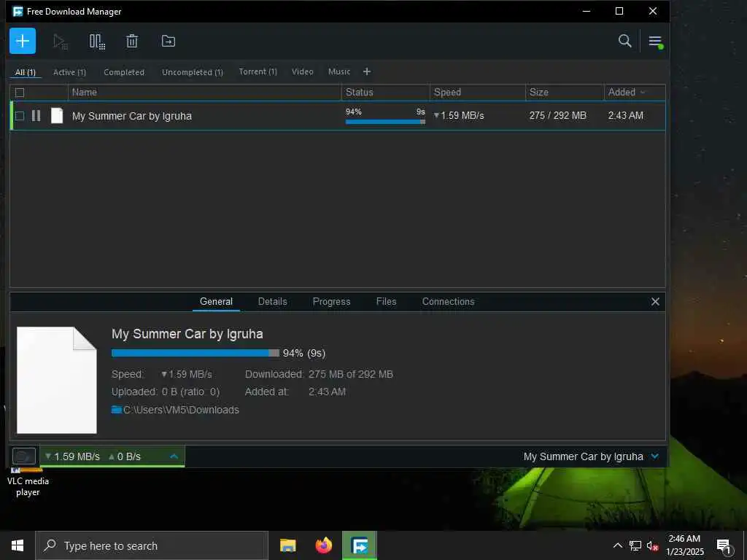The image size is (747, 560).
Task: Click the row progress bar at 94%
Action: [x=385, y=122]
